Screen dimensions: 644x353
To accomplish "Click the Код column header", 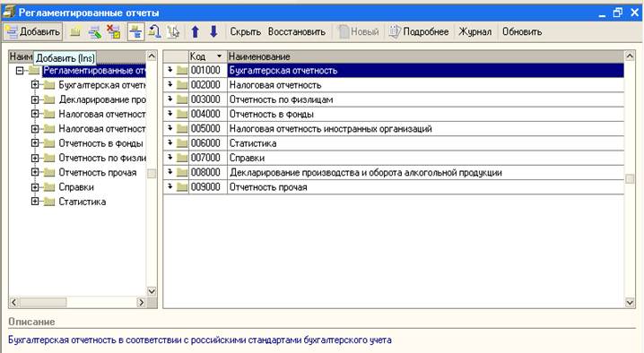I will click(207, 56).
